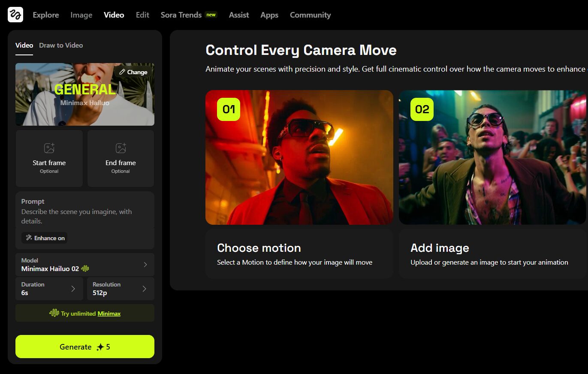Expand the Model selector chevron
This screenshot has width=588, height=374.
point(145,265)
